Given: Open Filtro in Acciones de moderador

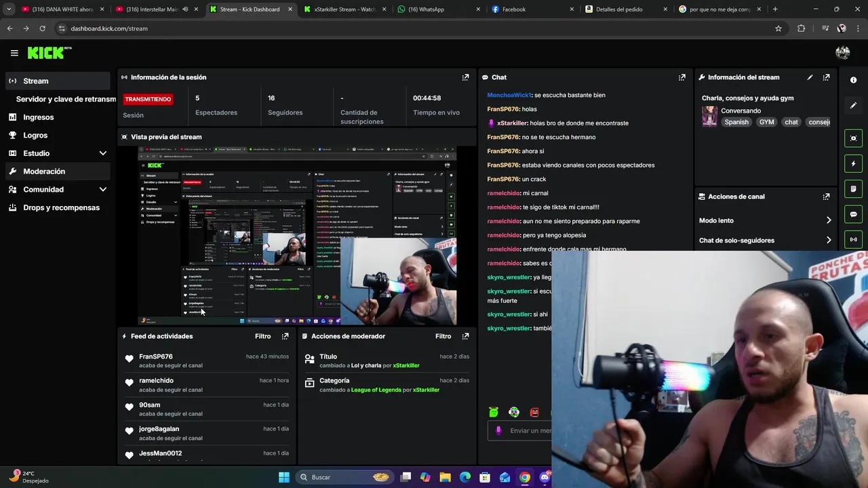Looking at the screenshot, I should [443, 336].
